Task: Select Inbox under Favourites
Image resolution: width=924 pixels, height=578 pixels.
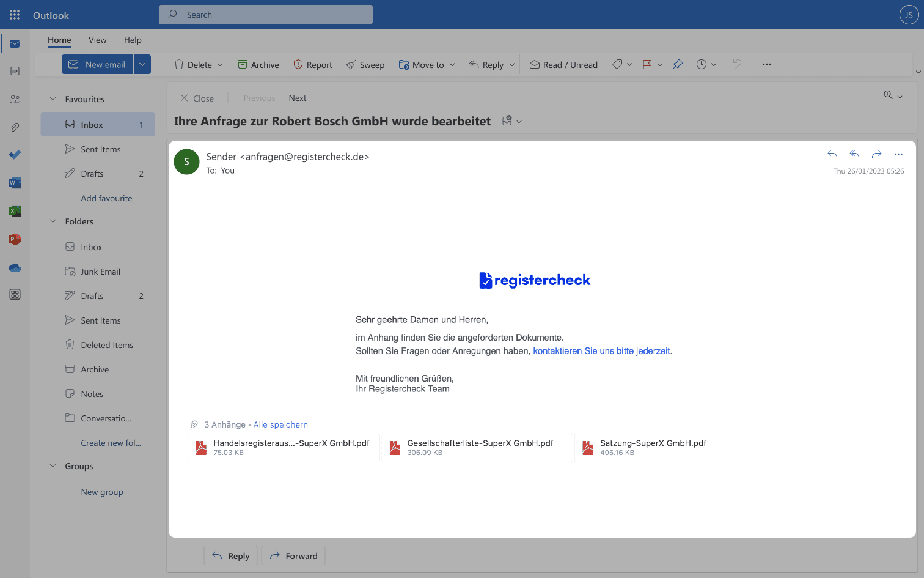Action: coord(98,124)
